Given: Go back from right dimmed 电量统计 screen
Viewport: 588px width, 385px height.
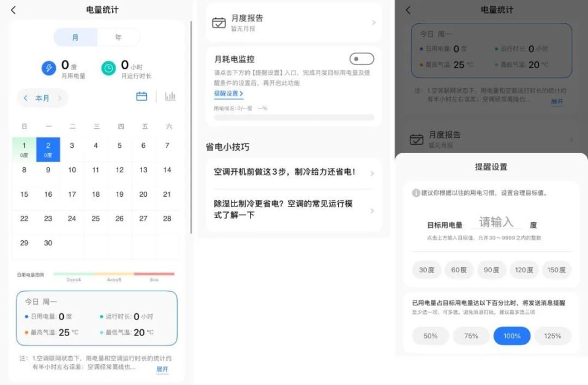Looking at the screenshot, I should coord(409,10).
